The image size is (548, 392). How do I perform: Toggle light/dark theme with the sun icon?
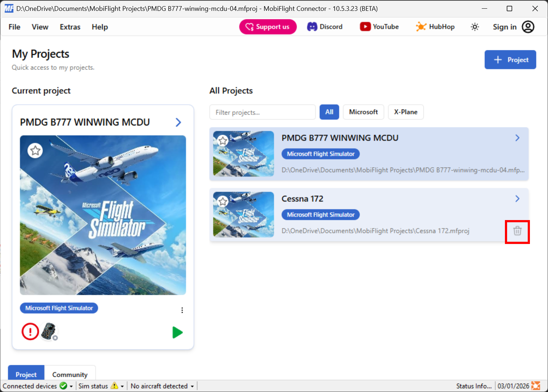pos(475,26)
